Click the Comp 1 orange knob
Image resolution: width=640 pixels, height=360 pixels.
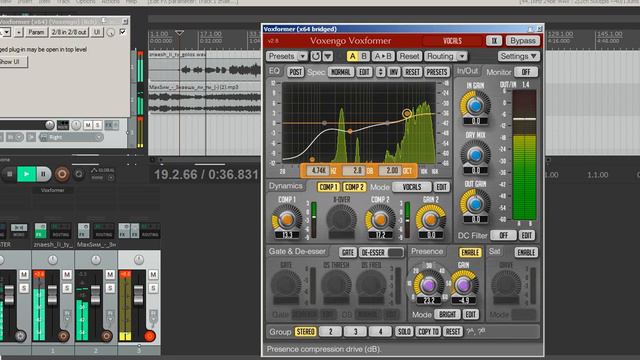[287, 220]
